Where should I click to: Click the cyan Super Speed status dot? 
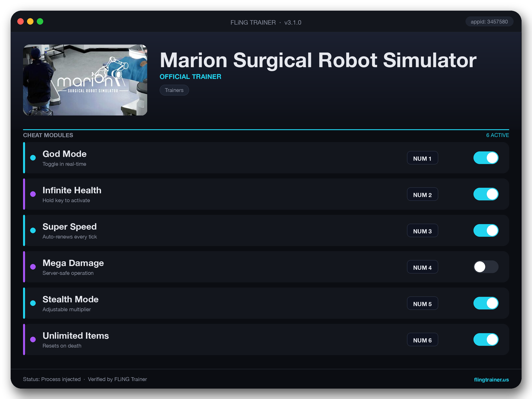click(x=33, y=230)
